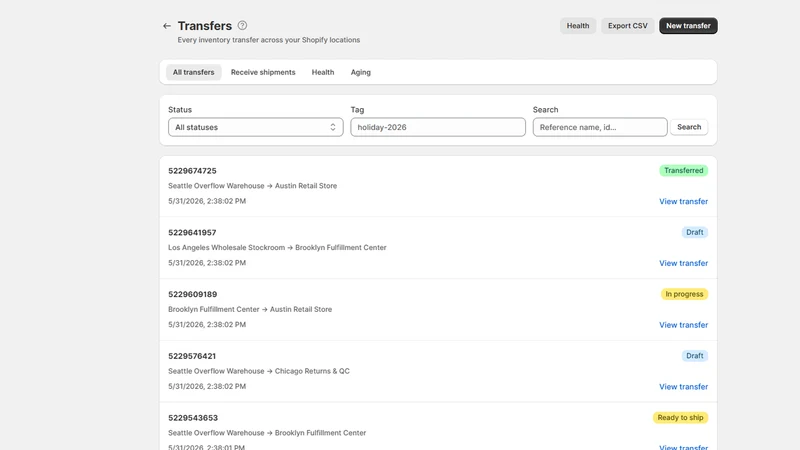Click the Tag filter label
The height and width of the screenshot is (450, 800).
(357, 110)
